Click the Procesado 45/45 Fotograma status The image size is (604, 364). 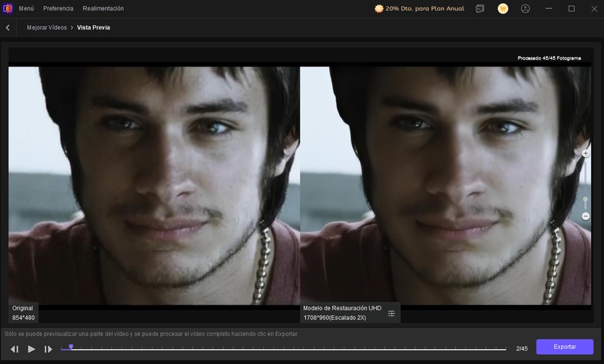pos(549,58)
